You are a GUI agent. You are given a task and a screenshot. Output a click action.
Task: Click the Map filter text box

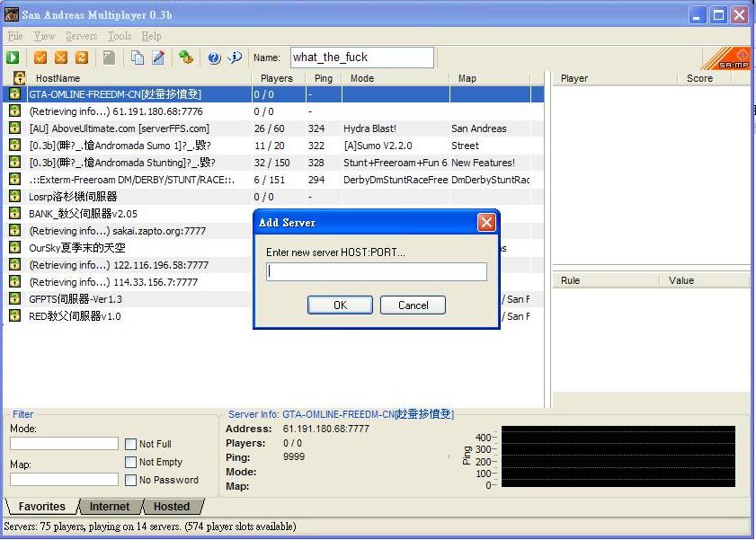(64, 479)
